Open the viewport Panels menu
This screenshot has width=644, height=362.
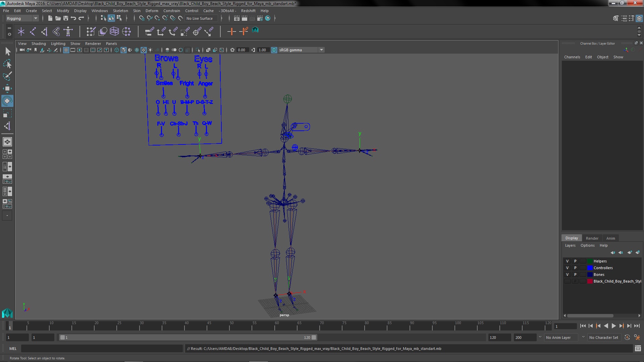(x=111, y=44)
